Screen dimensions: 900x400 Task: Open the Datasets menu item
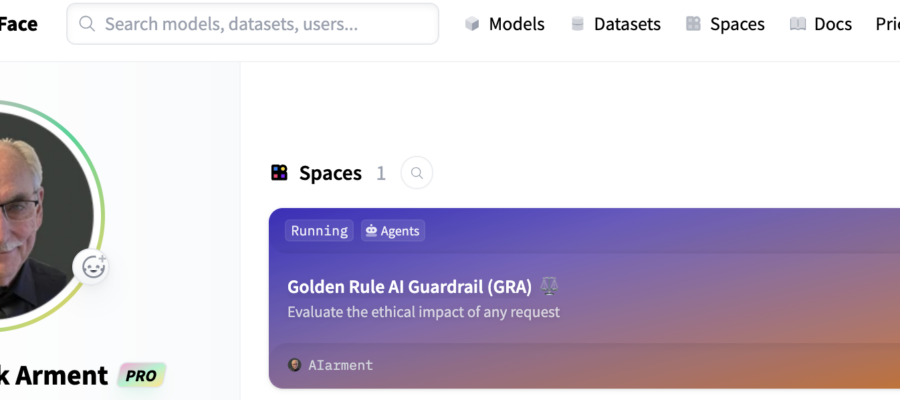coord(616,24)
